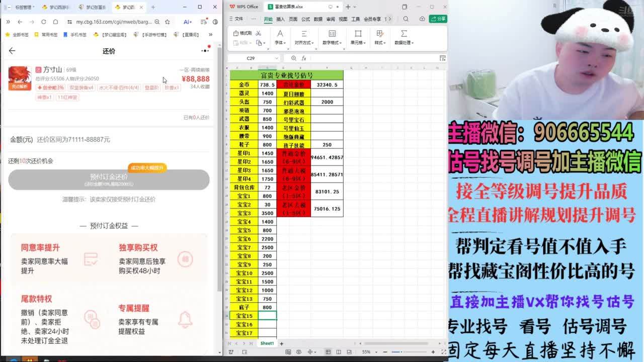Switch to page layout view in status bar

[350, 352]
